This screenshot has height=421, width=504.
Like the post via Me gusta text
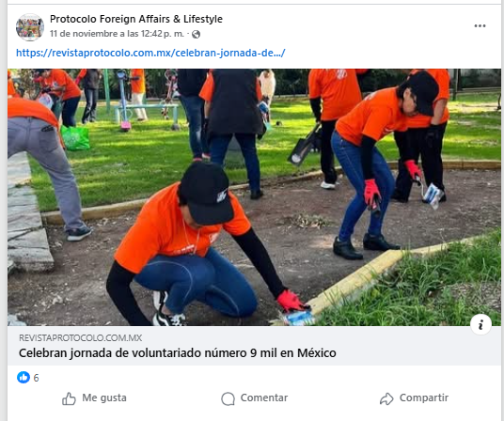pos(104,398)
